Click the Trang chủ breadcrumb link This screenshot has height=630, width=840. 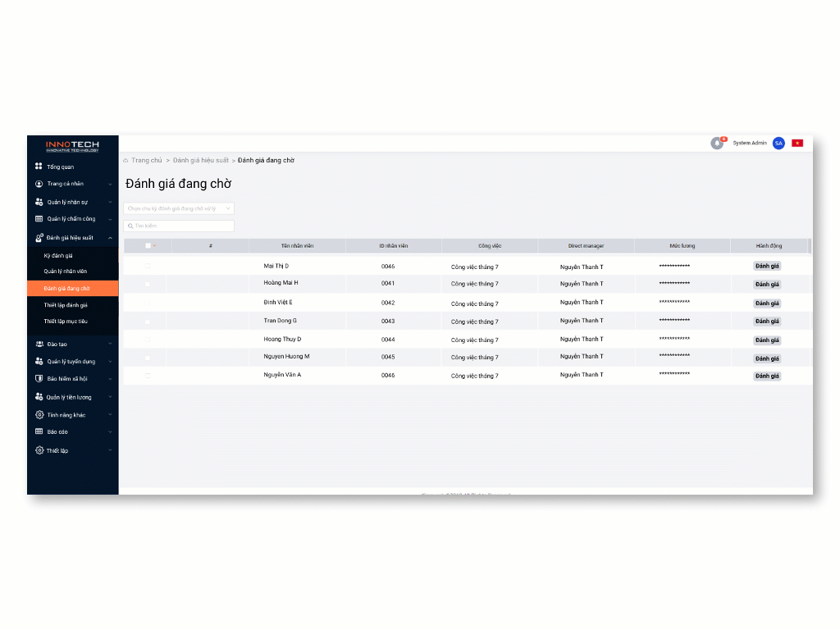click(x=146, y=161)
